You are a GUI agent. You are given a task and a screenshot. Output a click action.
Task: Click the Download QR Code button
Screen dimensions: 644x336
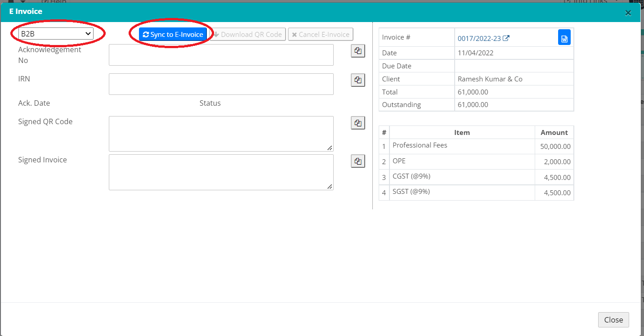[x=248, y=35]
